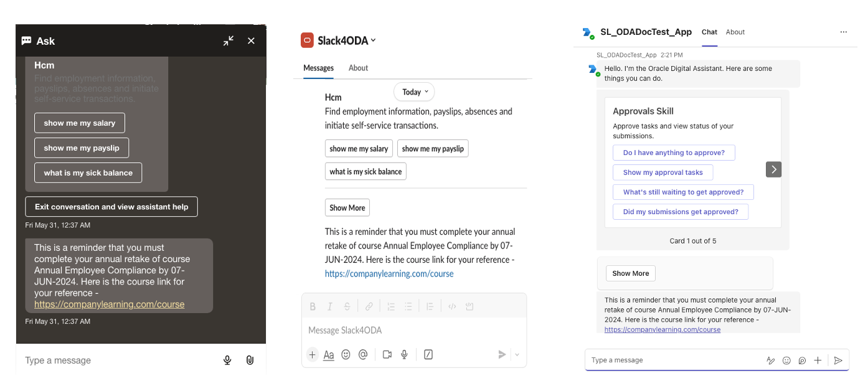
Task: Open the About tab in the Teams app
Action: click(x=735, y=32)
